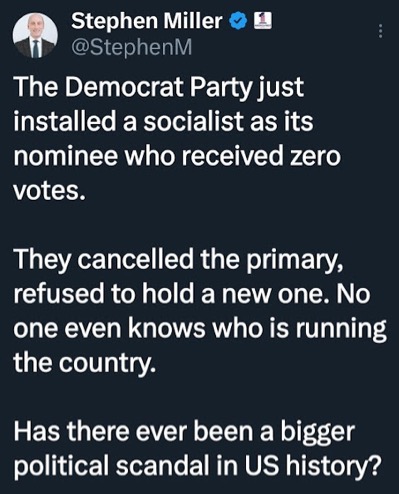This screenshot has width=399, height=494.
Task: Click the line "one even knows who is running"
Action: pyautogui.click(x=200, y=330)
